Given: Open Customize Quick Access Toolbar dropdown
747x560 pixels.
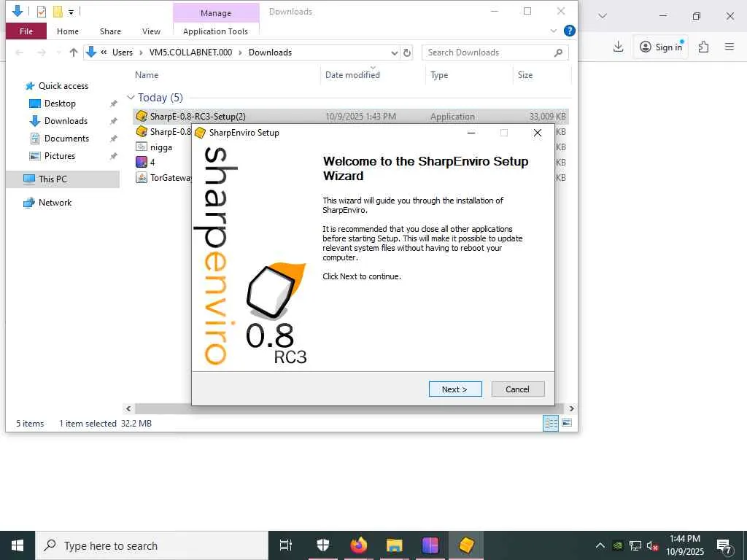Looking at the screenshot, I should [71, 12].
